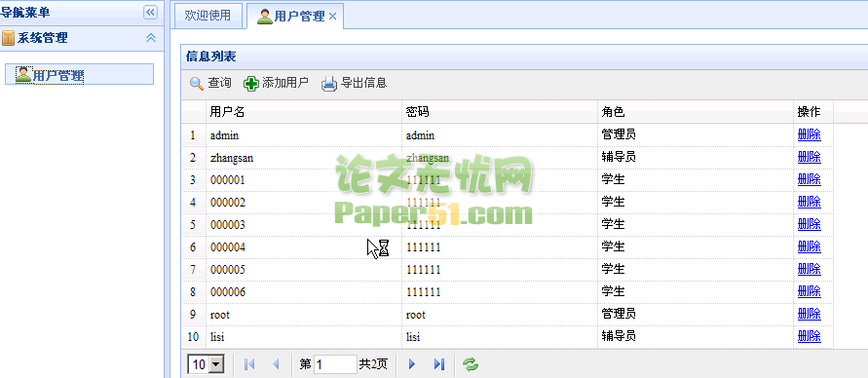Click the green plus 添加用户 icon

pos(251,84)
